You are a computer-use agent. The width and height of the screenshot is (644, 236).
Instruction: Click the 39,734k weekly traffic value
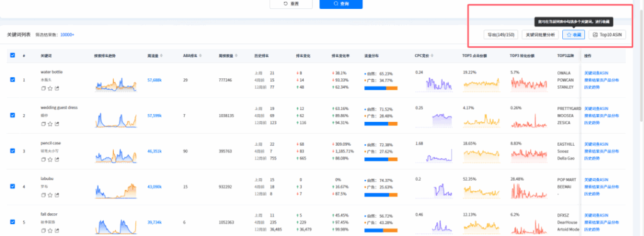(155, 222)
